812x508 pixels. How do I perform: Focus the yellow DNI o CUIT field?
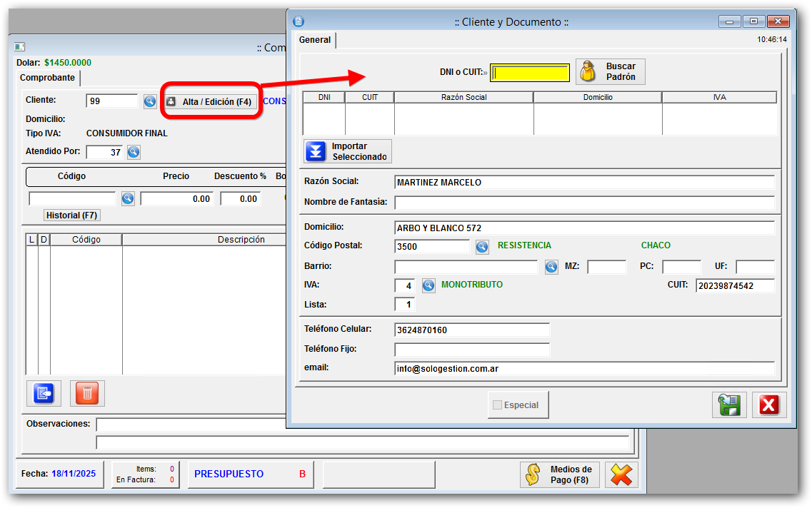pos(530,72)
